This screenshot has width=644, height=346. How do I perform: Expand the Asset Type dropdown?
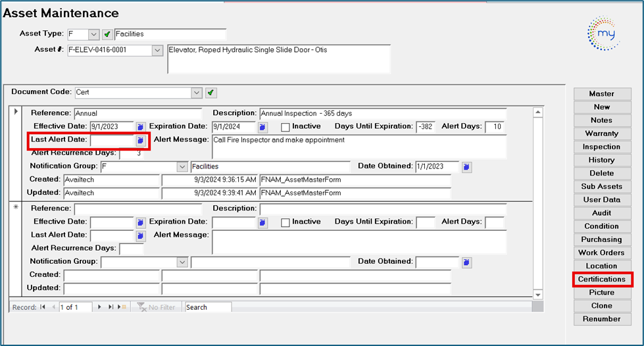93,34
